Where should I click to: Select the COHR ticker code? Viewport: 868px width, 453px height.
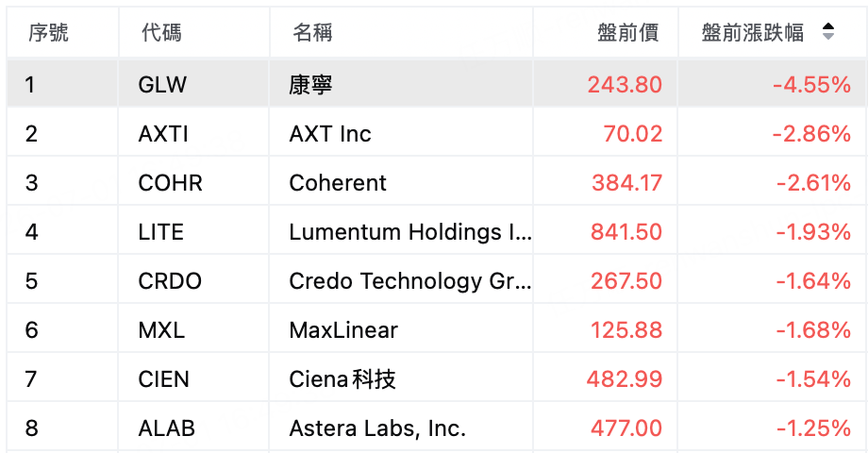click(x=171, y=183)
